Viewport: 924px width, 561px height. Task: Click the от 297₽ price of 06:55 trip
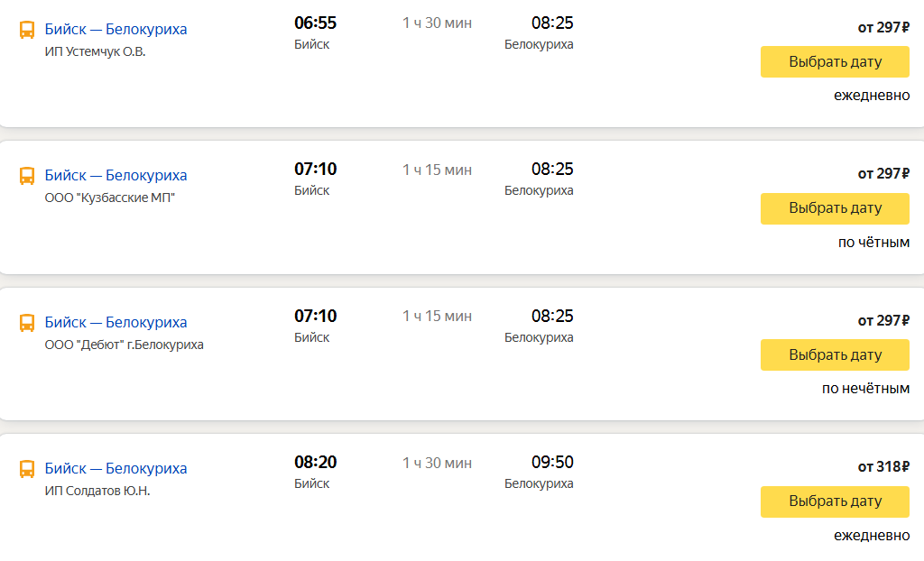click(x=883, y=27)
